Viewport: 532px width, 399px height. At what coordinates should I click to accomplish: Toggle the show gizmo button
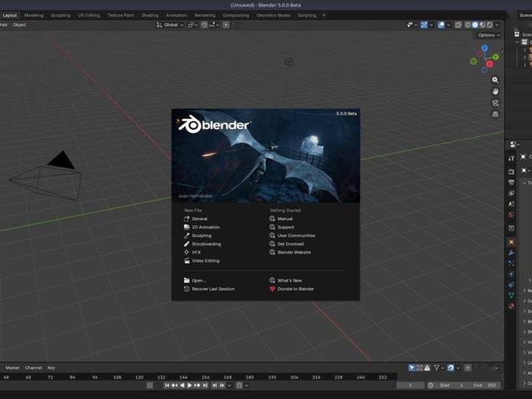[x=424, y=25]
